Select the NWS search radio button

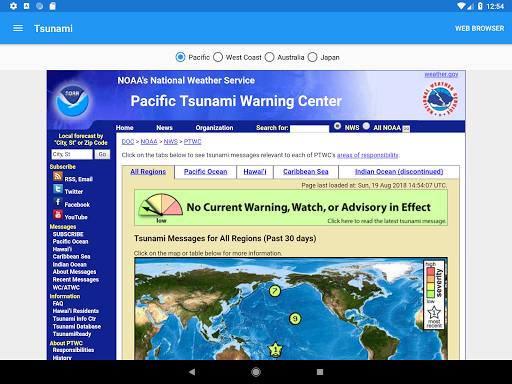pyautogui.click(x=337, y=126)
